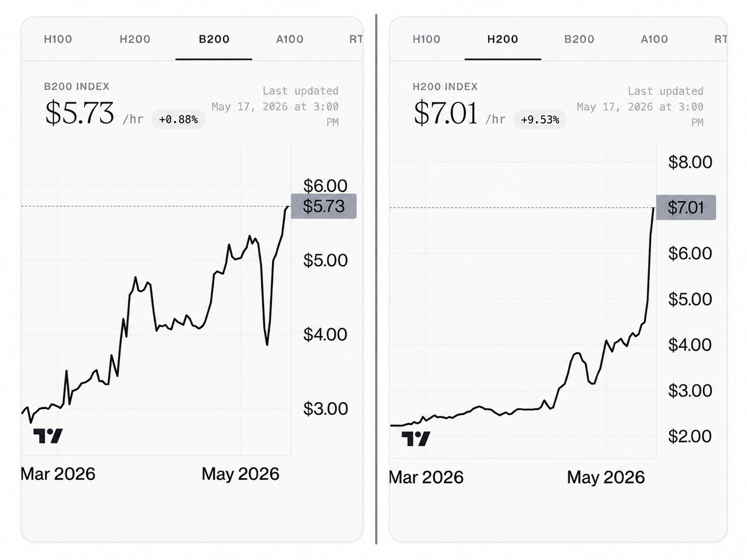Switch to H200 tab in left panel

(135, 39)
